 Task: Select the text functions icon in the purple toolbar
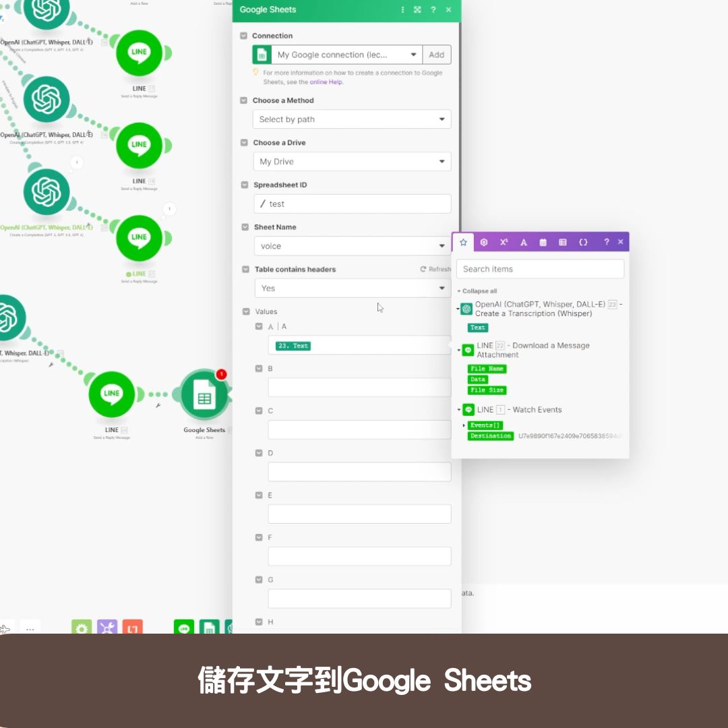pyautogui.click(x=524, y=241)
